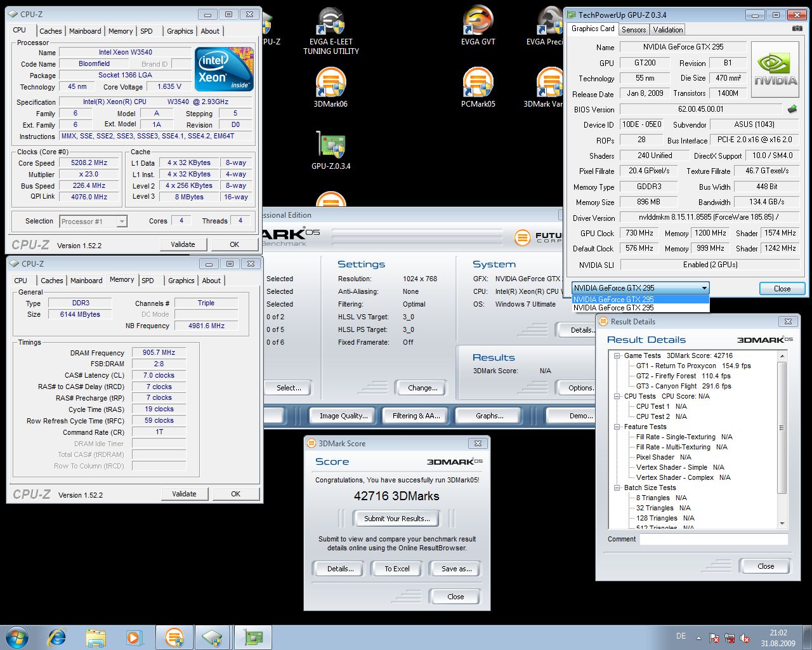Open the Mainboard tab in processor CPU-Z window
The image size is (812, 650).
tap(85, 31)
